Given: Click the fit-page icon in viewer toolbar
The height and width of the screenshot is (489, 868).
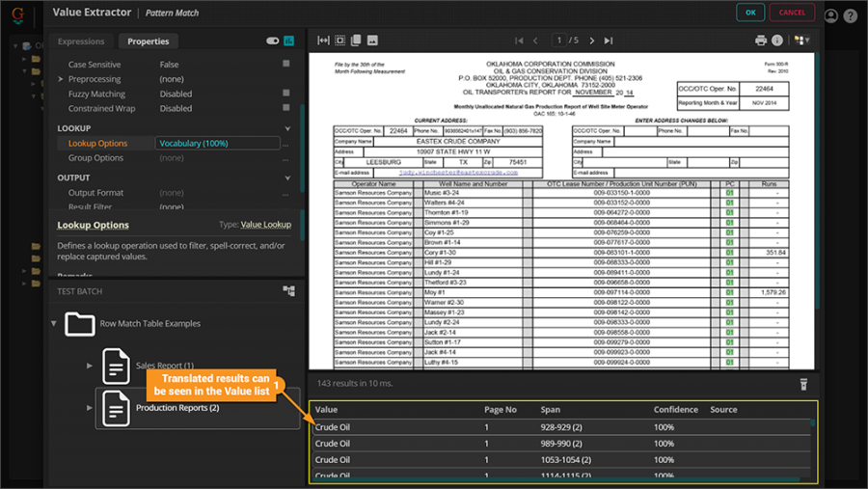Looking at the screenshot, I should (x=339, y=41).
